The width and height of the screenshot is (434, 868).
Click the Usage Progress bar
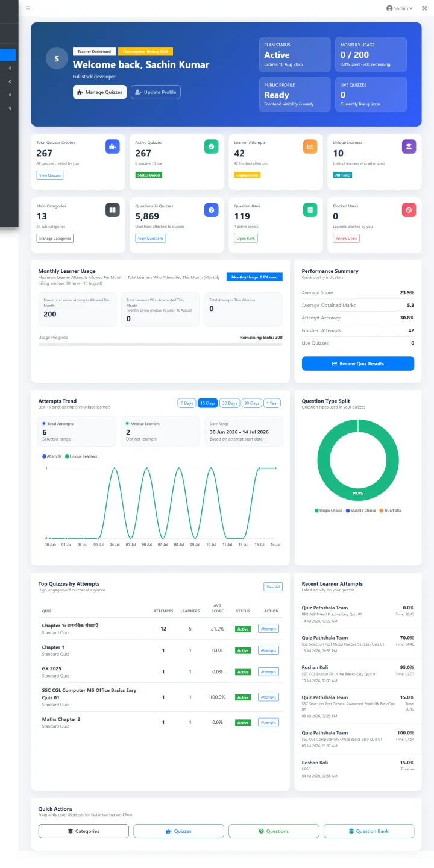click(160, 344)
